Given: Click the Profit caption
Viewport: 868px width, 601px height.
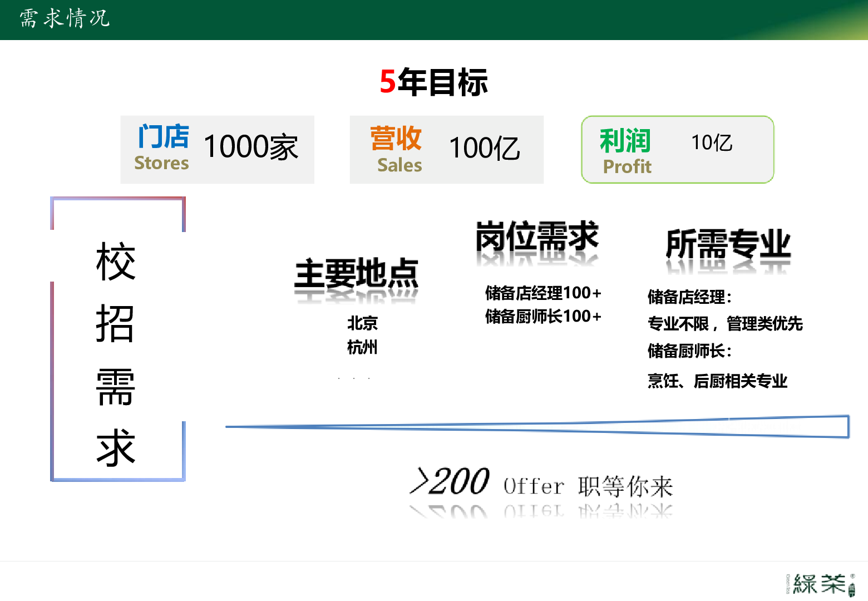Looking at the screenshot, I should (x=627, y=166).
